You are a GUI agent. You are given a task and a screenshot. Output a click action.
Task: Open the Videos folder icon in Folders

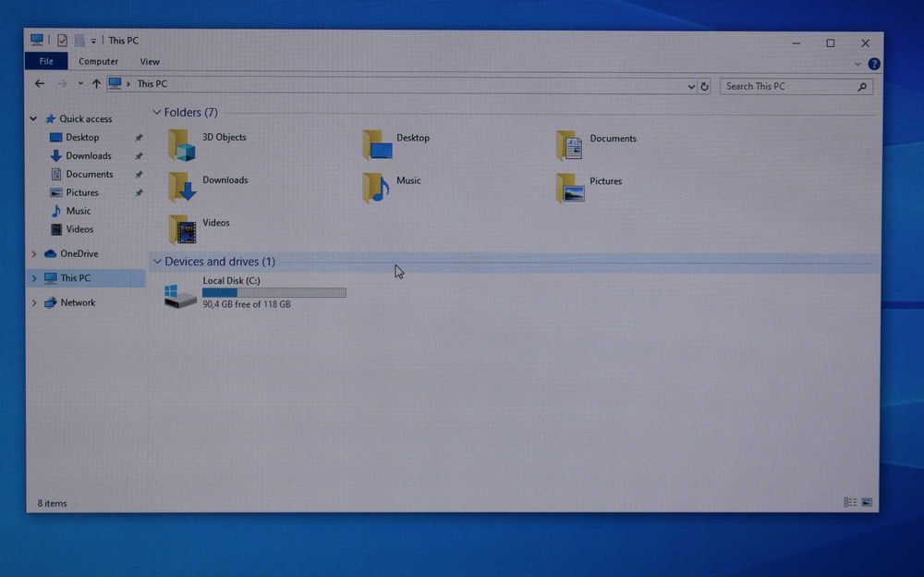(x=181, y=229)
